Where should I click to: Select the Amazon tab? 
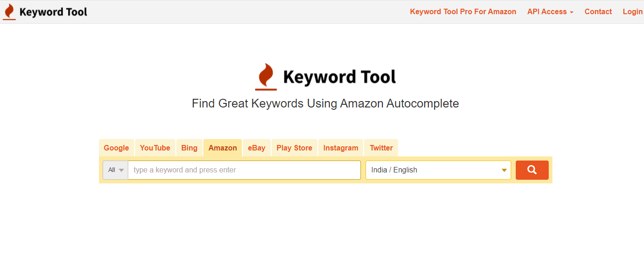223,148
